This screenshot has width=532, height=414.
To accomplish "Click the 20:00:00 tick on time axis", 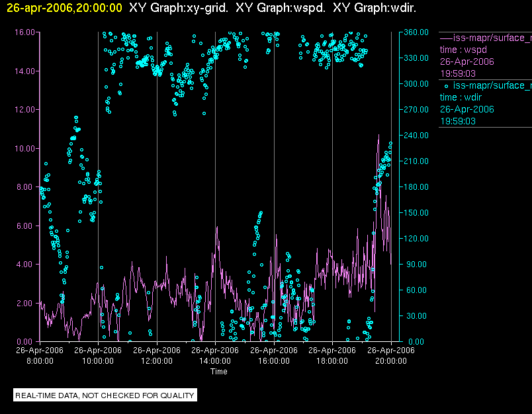I will [391, 361].
